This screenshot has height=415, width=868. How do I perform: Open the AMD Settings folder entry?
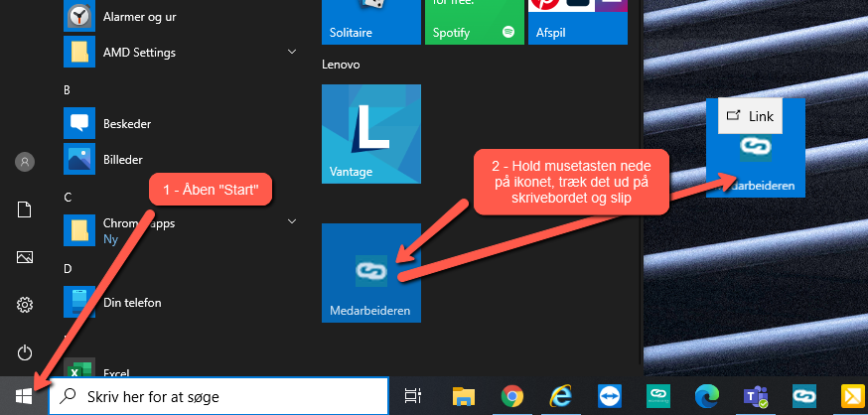[183, 52]
